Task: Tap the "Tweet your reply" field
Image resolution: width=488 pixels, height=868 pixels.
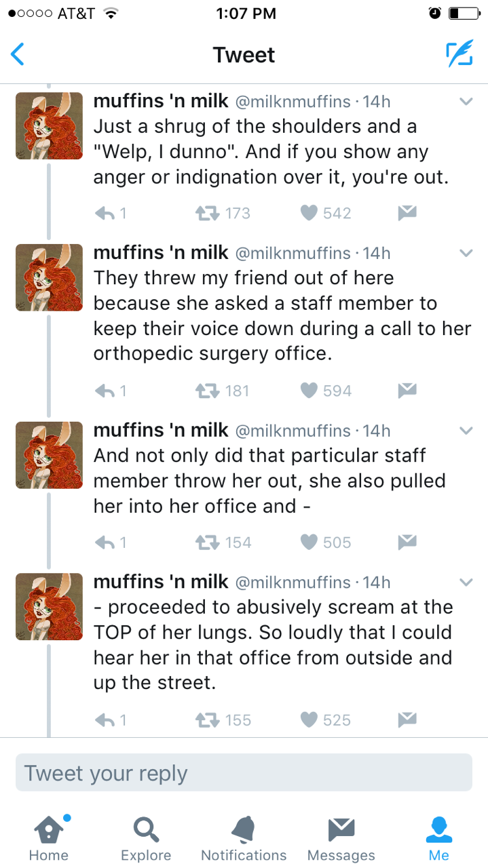Action: pos(244,773)
